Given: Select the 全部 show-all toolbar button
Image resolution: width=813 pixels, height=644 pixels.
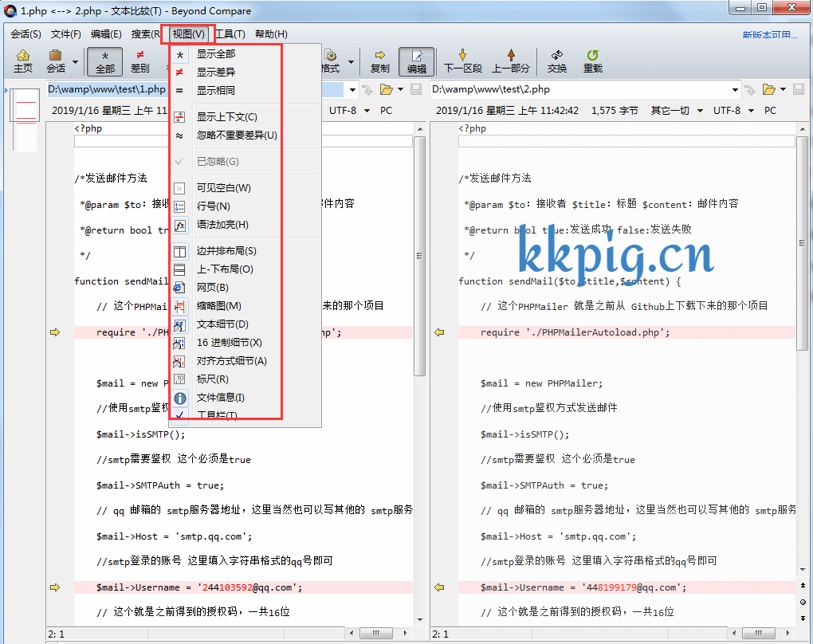Looking at the screenshot, I should [x=104, y=61].
